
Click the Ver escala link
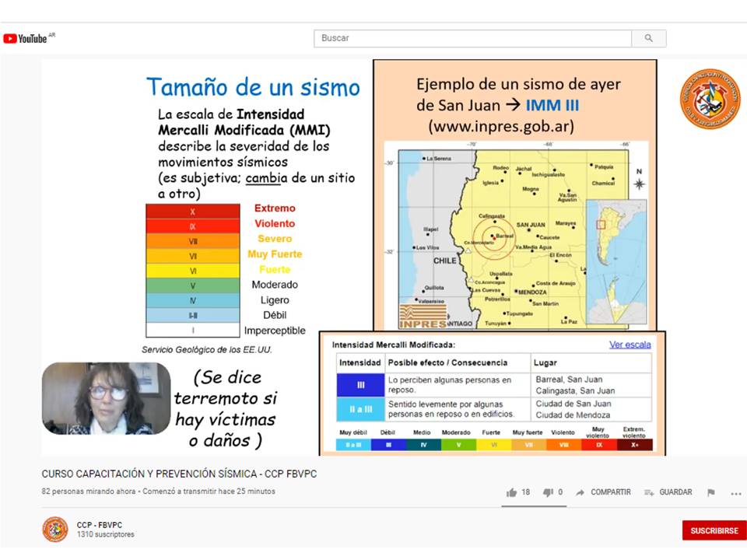[630, 345]
